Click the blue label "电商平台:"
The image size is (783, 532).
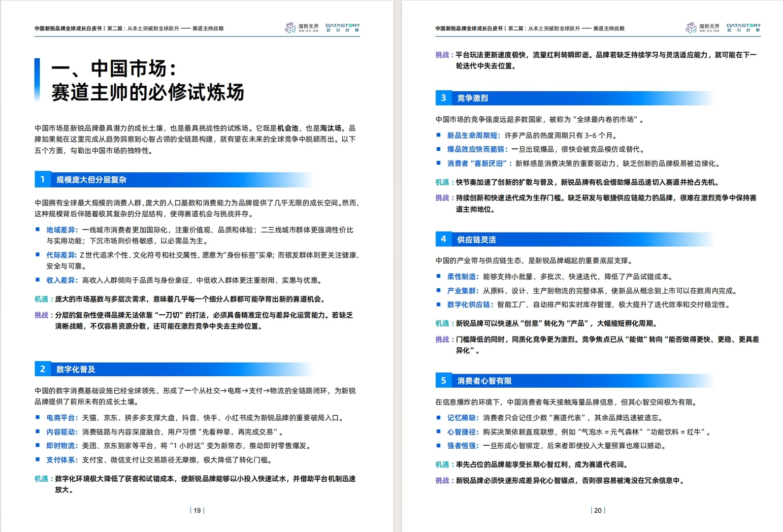click(x=62, y=418)
